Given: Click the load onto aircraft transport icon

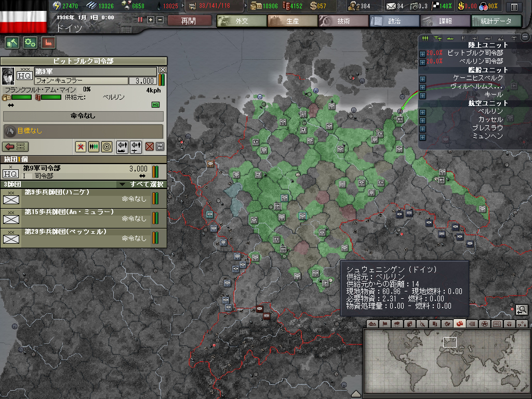Looking at the screenshot, I should [136, 147].
